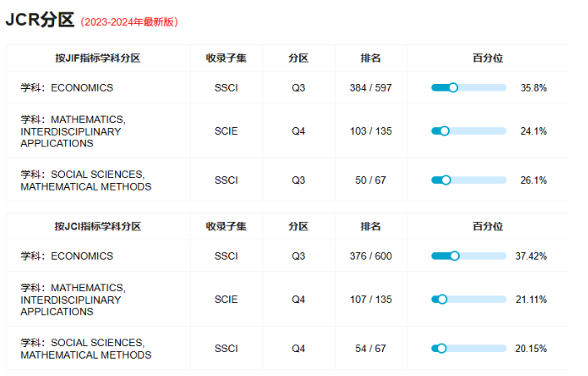The image size is (588, 376).
Task: Click the JCR分区 heading
Action: [40, 19]
